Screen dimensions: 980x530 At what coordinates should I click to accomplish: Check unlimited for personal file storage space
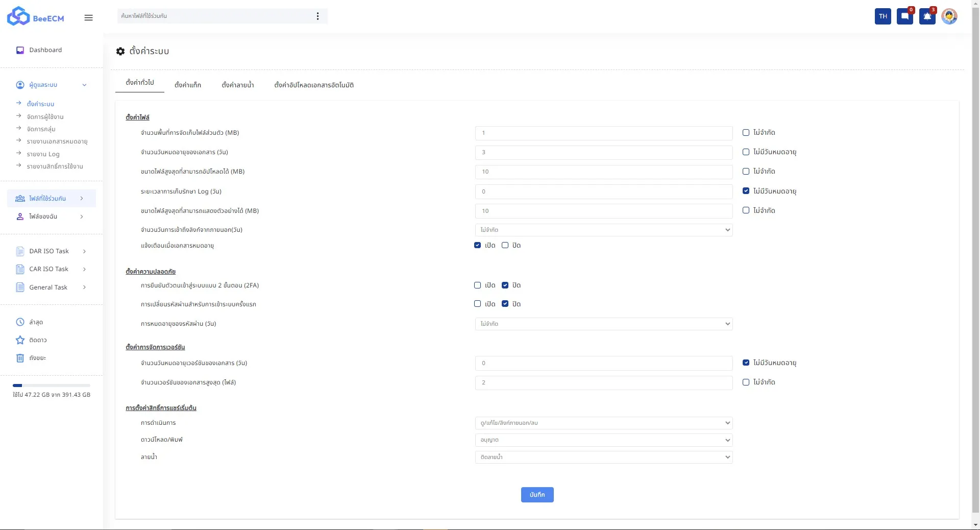click(746, 133)
